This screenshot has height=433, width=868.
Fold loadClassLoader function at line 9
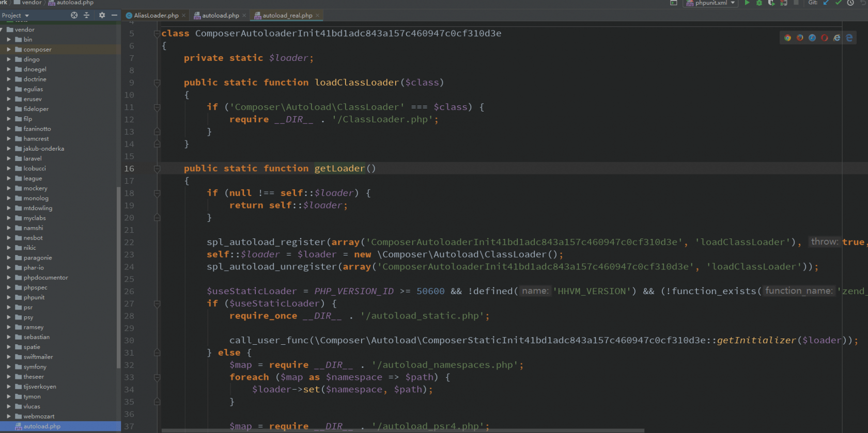tap(157, 83)
